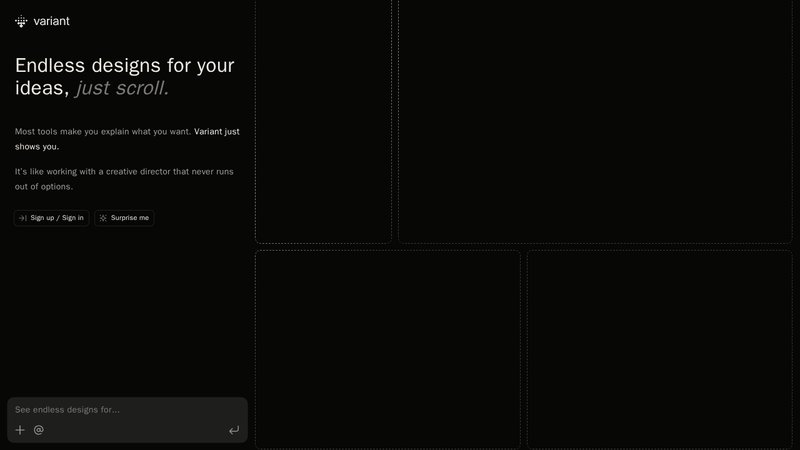Open Sign up / Sign in
The height and width of the screenshot is (450, 800).
click(57, 218)
